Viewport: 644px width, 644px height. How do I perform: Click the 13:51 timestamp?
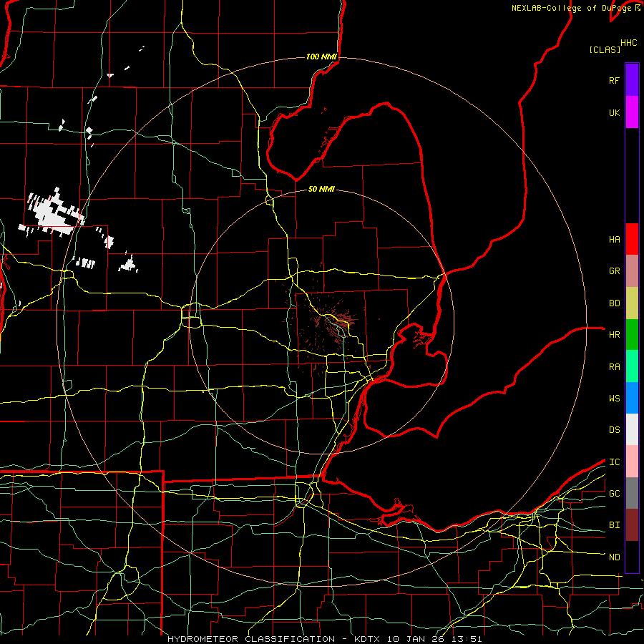(468, 639)
